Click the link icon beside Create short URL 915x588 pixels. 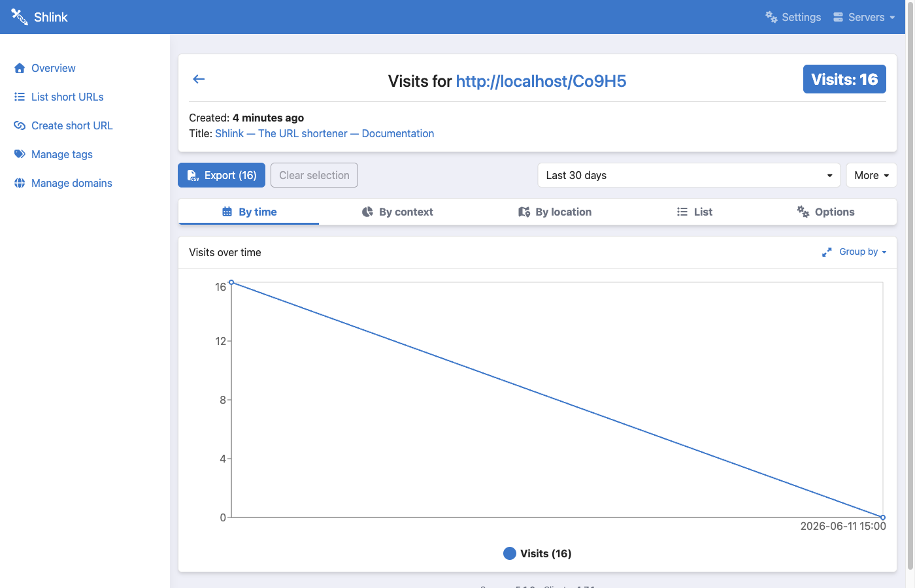click(20, 125)
